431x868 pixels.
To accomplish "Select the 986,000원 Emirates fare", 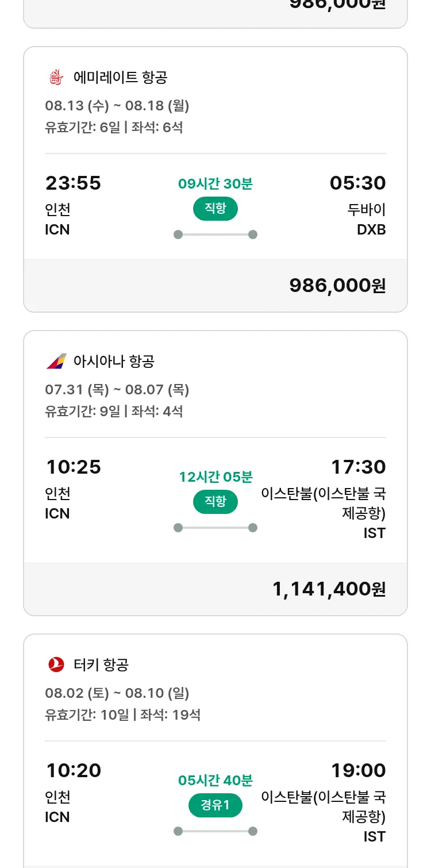I will coord(337,285).
